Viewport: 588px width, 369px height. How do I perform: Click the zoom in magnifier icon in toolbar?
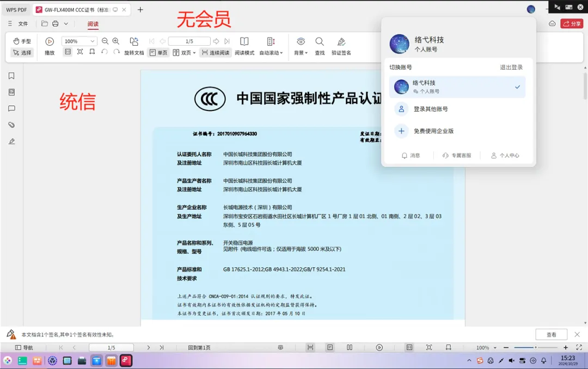116,41
